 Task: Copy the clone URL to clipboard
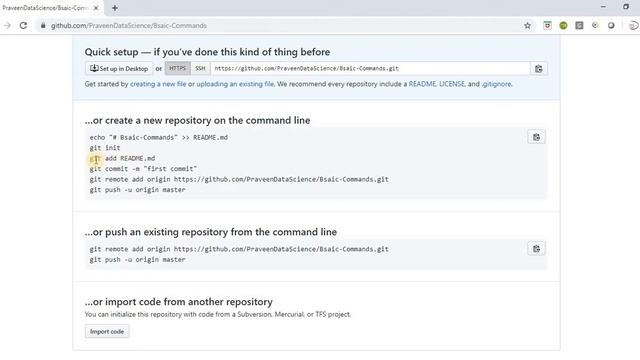[539, 69]
